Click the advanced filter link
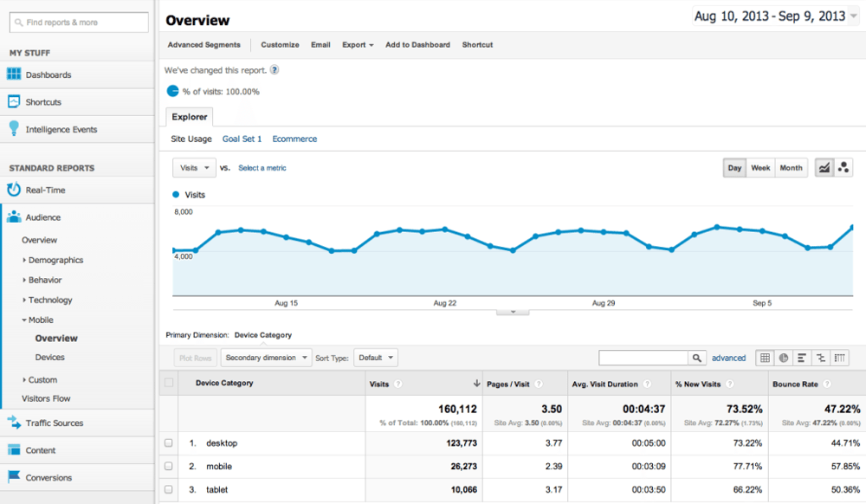Image resolution: width=866 pixels, height=504 pixels. [729, 357]
